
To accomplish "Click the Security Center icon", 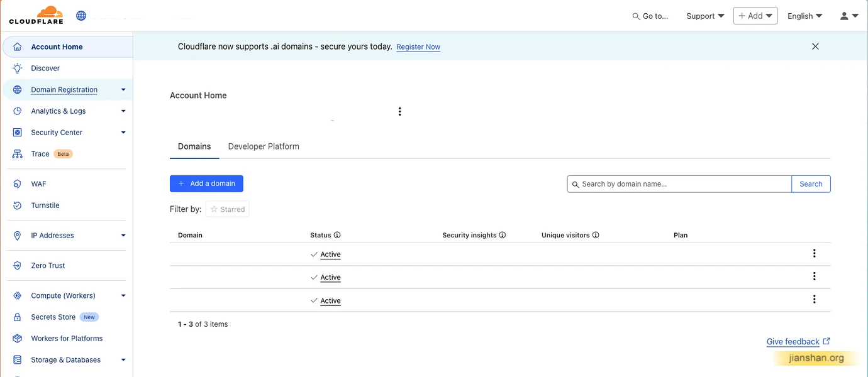I will [x=18, y=133].
